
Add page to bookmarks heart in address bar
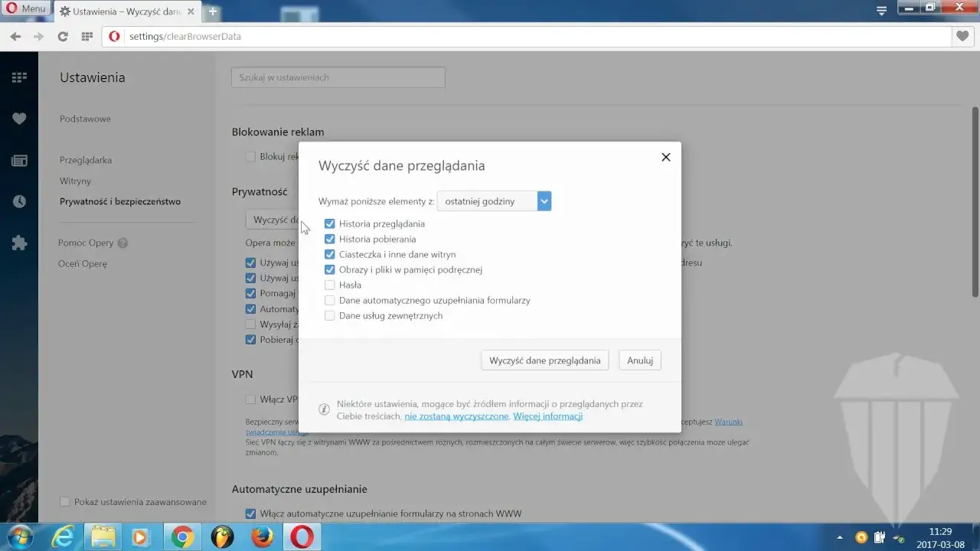[x=962, y=36]
